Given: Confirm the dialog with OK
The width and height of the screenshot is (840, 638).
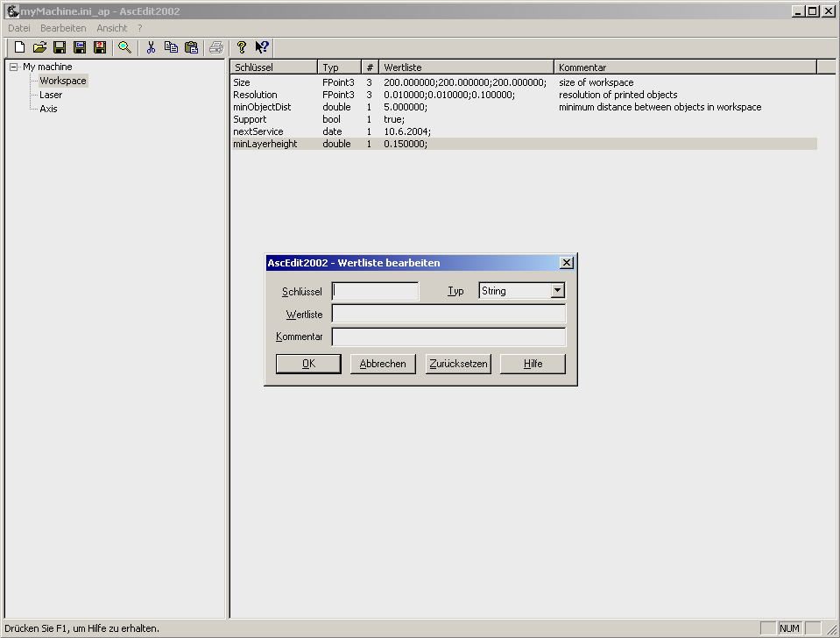Looking at the screenshot, I should [308, 364].
